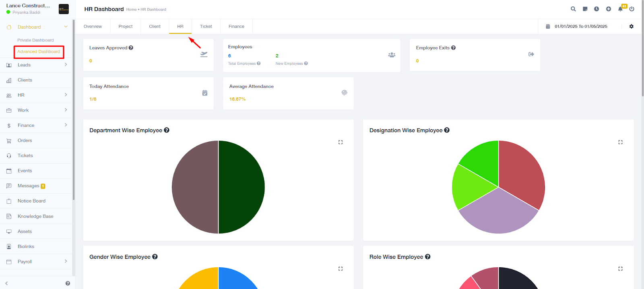Click 16.67% average attendance value

click(237, 99)
